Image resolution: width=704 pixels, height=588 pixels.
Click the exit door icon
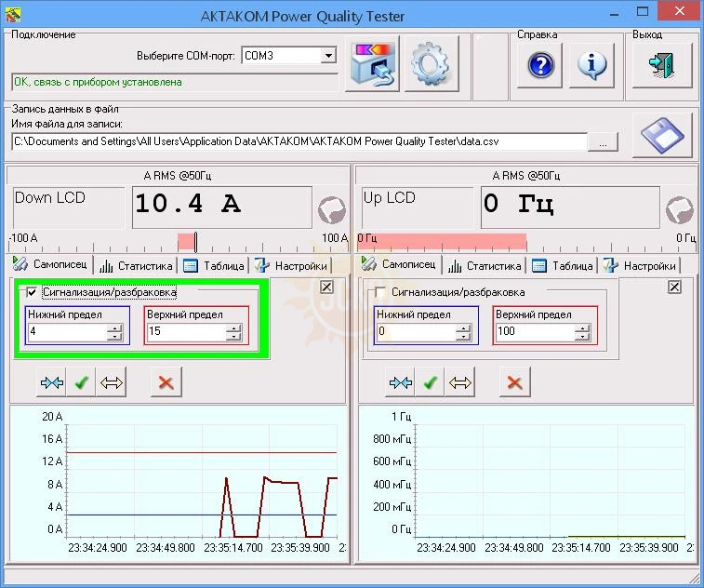click(661, 64)
